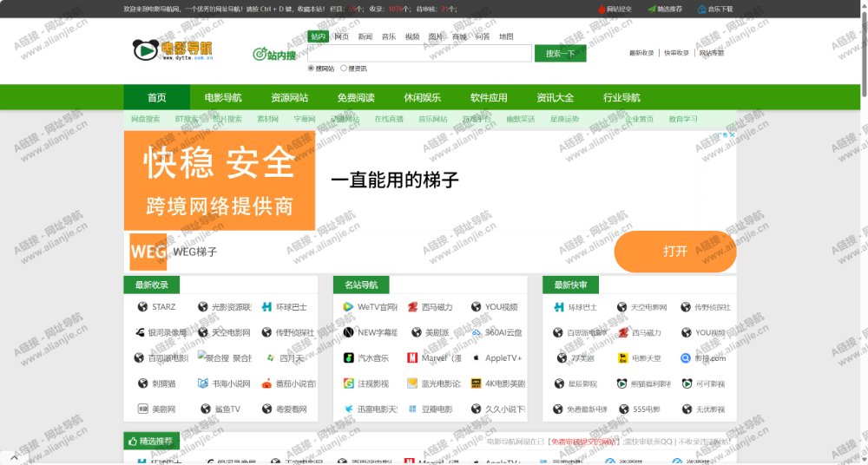Viewport: 868px width, 465px height.
Task: Switch to the 站内 search tab
Action: 318,36
